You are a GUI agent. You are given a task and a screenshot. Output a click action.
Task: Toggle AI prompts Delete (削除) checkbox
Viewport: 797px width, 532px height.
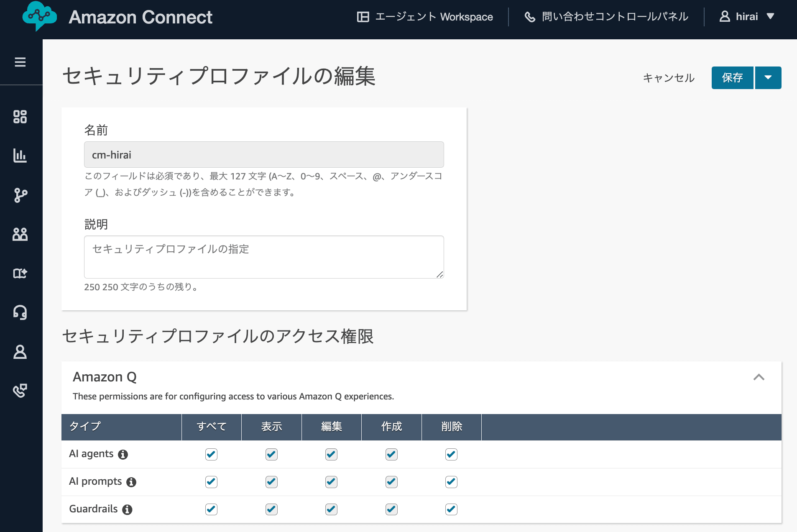tap(451, 482)
